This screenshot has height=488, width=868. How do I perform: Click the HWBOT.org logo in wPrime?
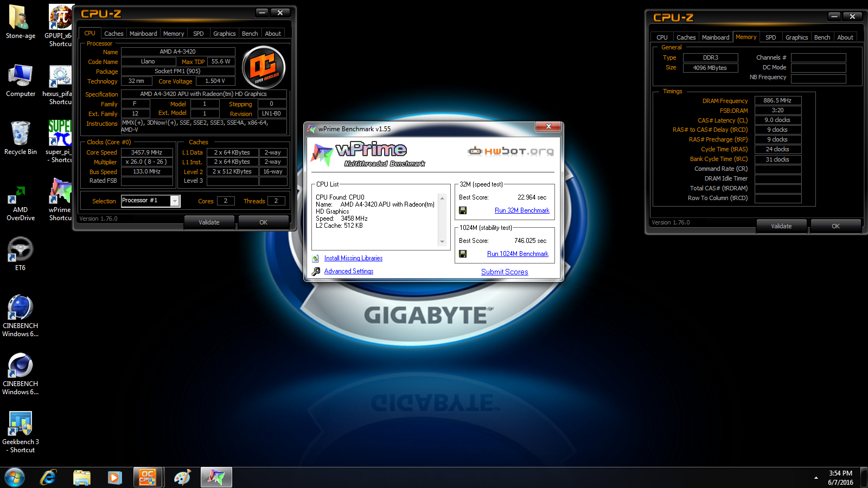click(511, 151)
